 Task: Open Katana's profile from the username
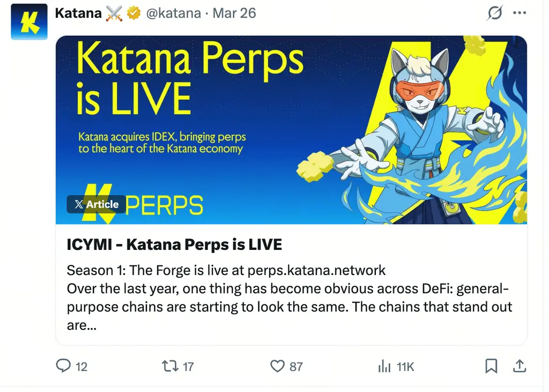tap(78, 12)
